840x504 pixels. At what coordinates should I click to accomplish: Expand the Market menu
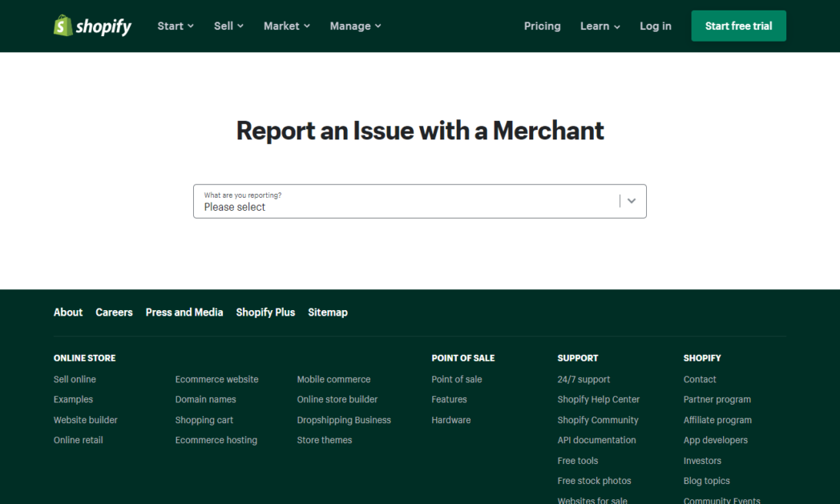click(286, 26)
